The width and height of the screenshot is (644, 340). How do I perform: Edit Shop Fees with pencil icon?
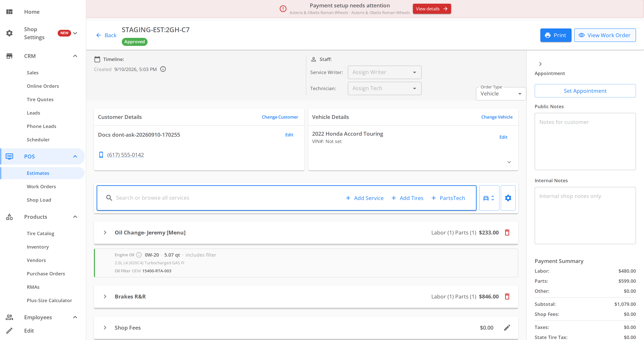click(x=507, y=327)
